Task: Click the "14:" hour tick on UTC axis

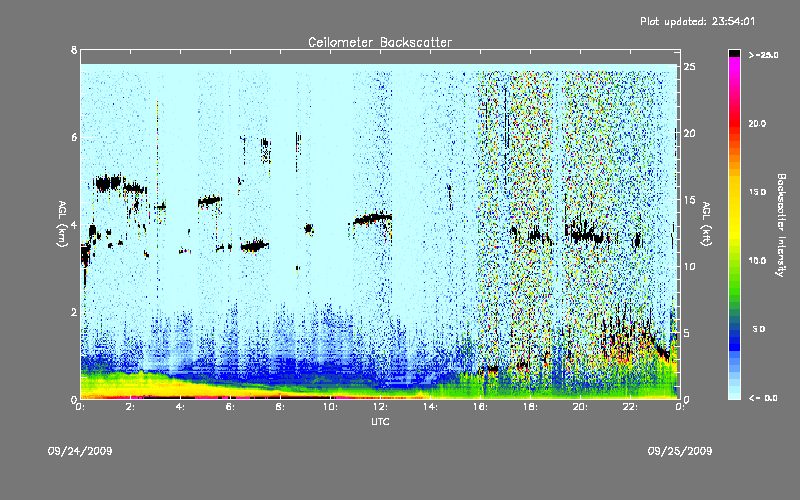Action: click(431, 407)
